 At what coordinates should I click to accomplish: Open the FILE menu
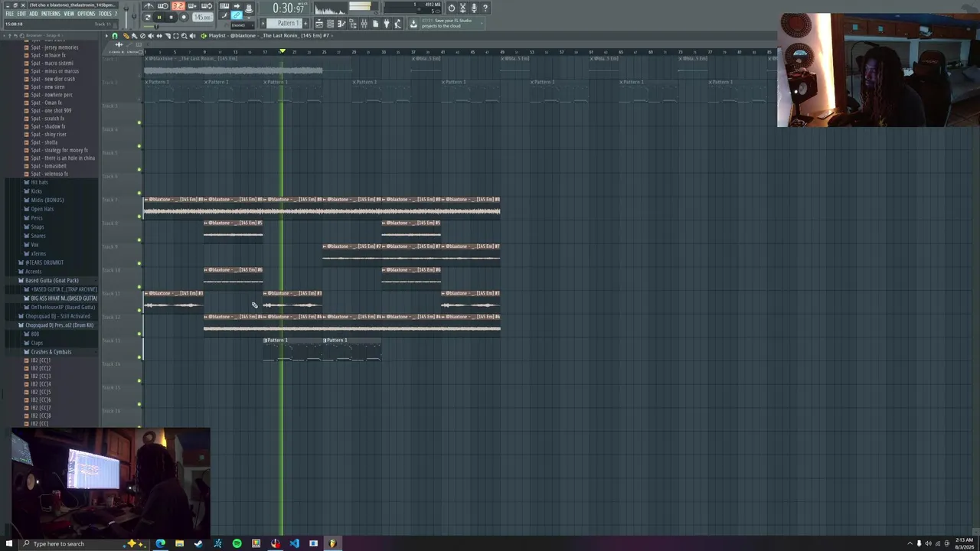click(x=10, y=14)
